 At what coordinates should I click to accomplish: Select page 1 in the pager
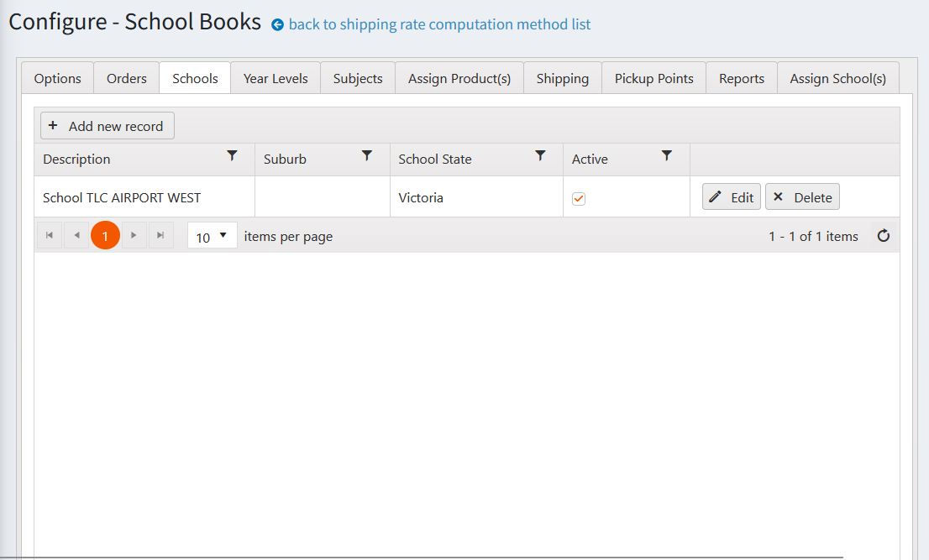pyautogui.click(x=105, y=236)
